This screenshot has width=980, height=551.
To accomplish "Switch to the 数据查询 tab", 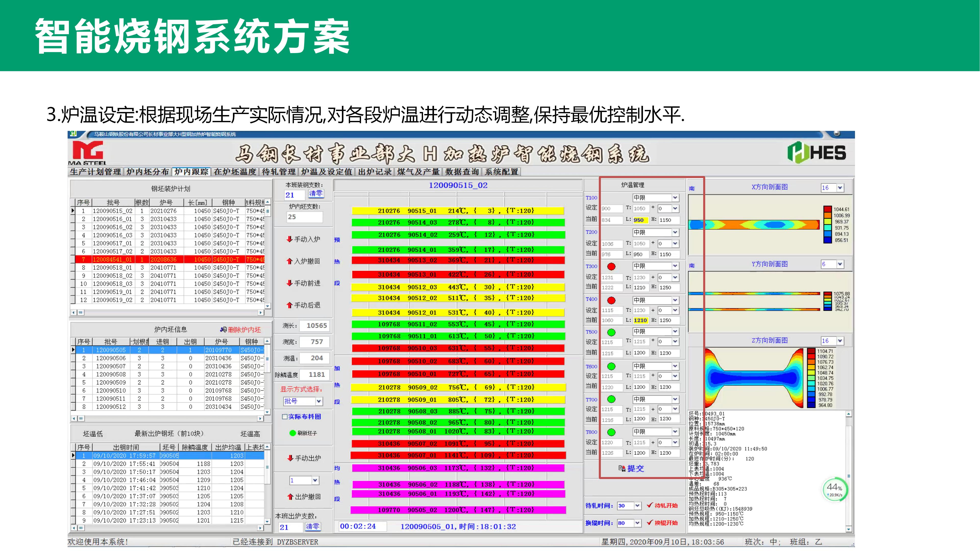I will [462, 172].
